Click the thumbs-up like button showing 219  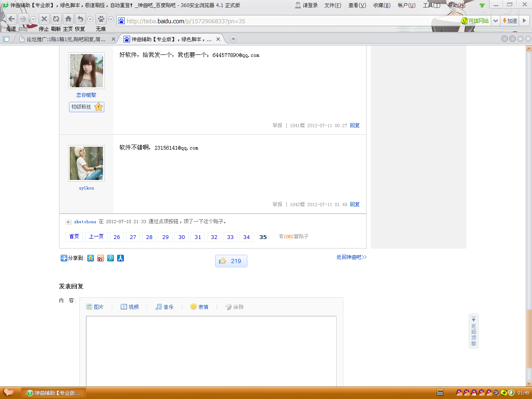[x=231, y=261]
